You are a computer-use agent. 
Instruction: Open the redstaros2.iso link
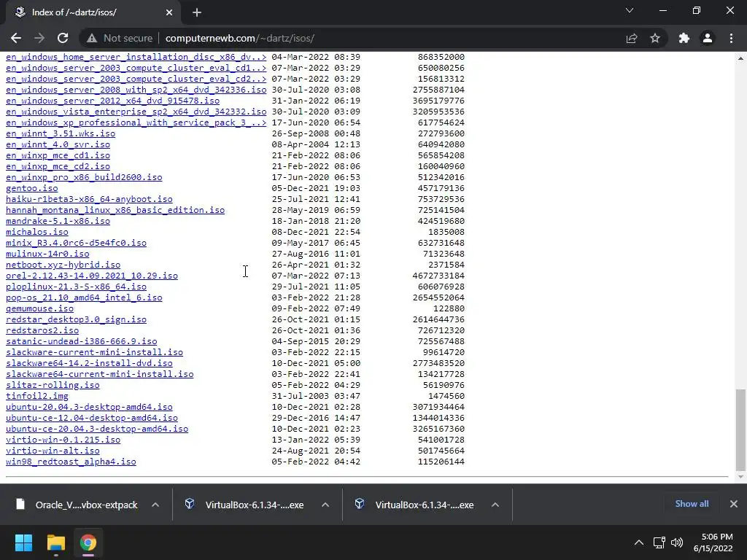coord(42,330)
